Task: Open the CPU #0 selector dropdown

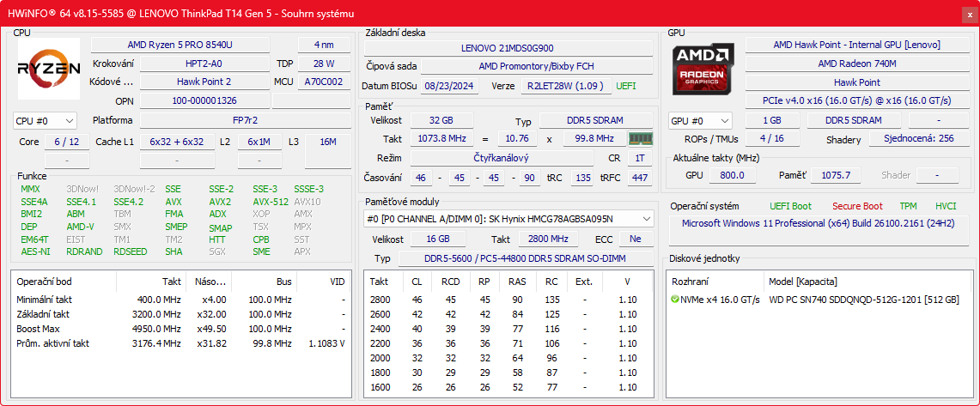Action: coord(45,120)
